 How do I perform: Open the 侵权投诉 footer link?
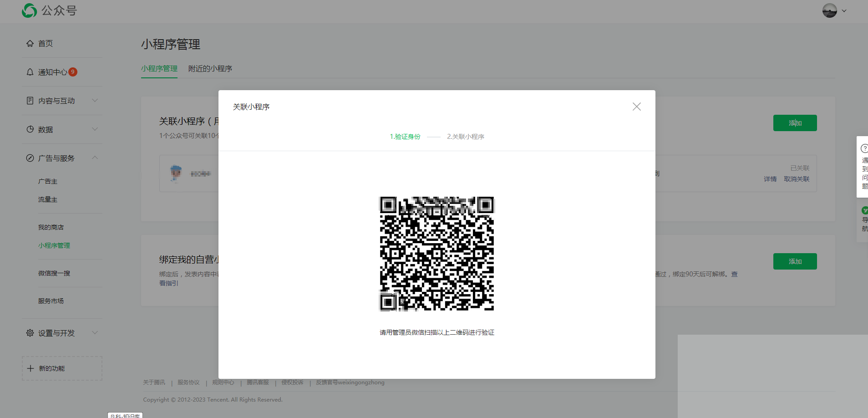point(292,382)
